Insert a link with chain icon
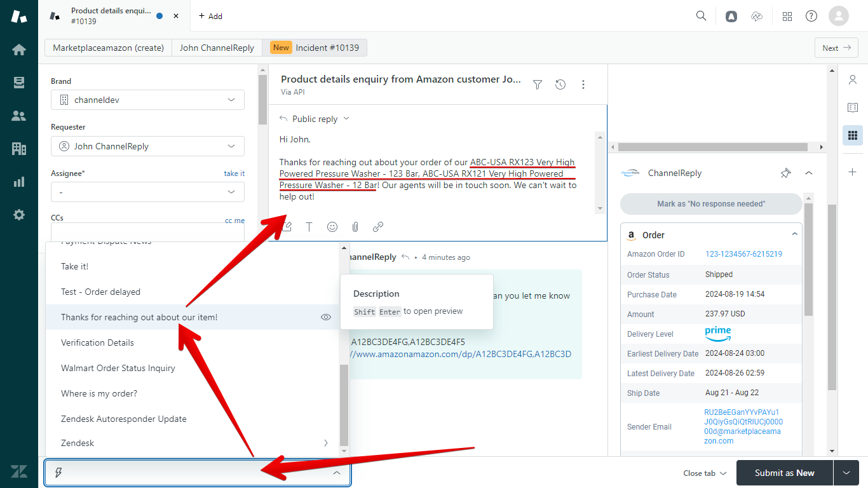 tap(378, 227)
